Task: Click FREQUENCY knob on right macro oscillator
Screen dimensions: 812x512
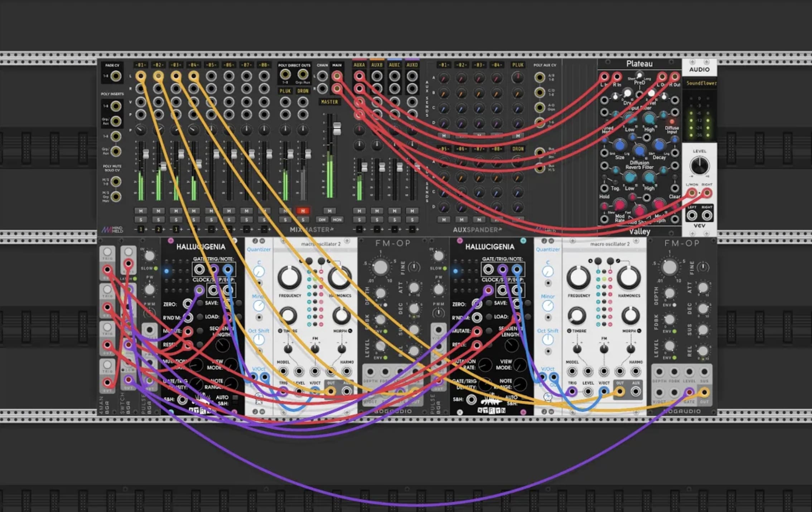Action: pos(579,277)
